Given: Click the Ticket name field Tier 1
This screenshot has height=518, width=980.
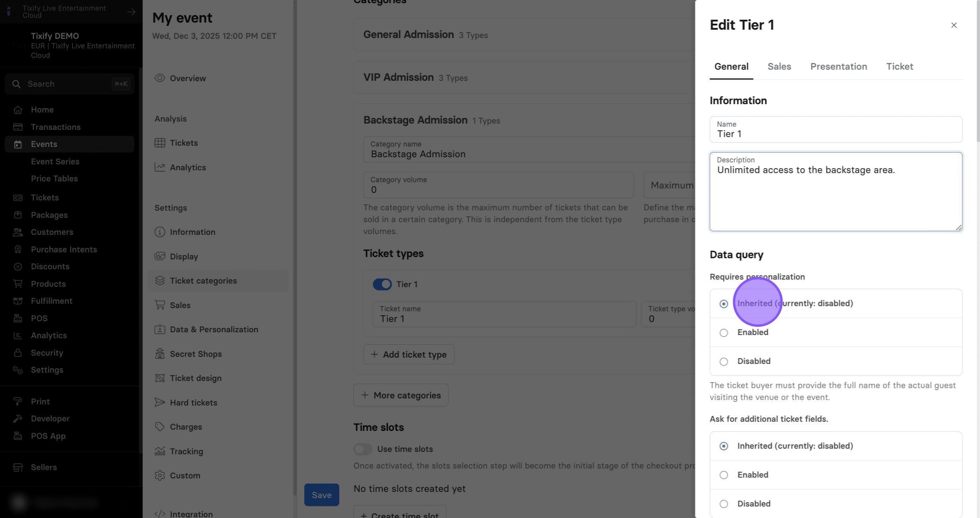Looking at the screenshot, I should (504, 314).
